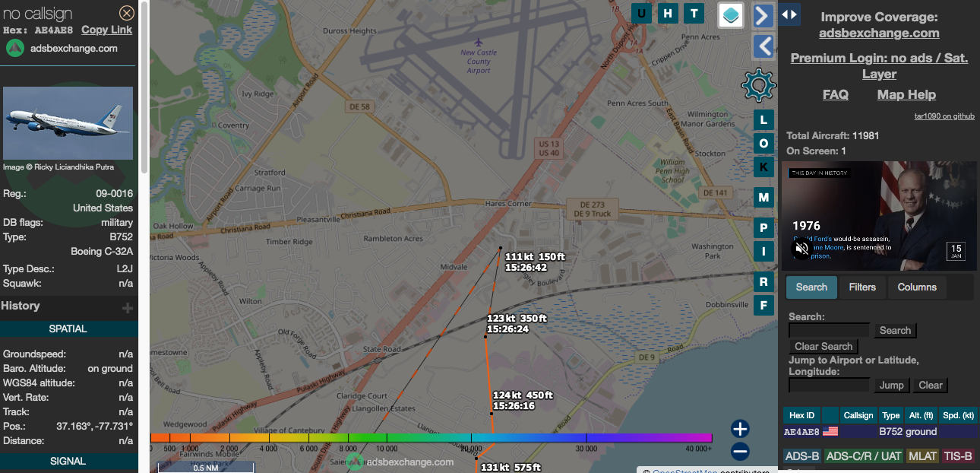The height and width of the screenshot is (473, 980).
Task: Click the Clear Search button
Action: tap(824, 346)
